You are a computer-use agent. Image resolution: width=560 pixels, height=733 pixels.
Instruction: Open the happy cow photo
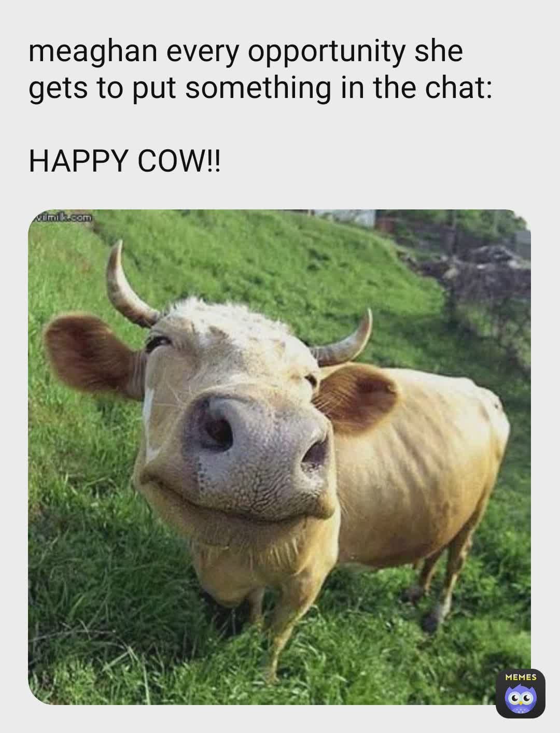pyautogui.click(x=279, y=457)
